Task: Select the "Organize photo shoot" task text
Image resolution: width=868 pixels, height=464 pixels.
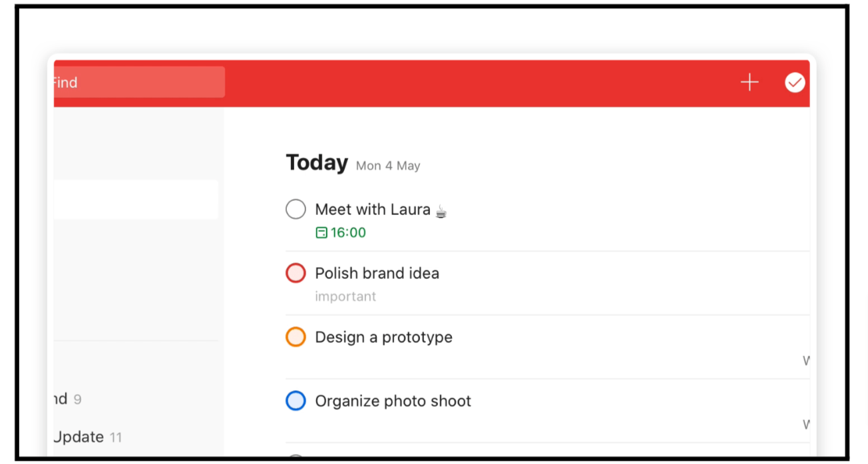Action: [393, 401]
